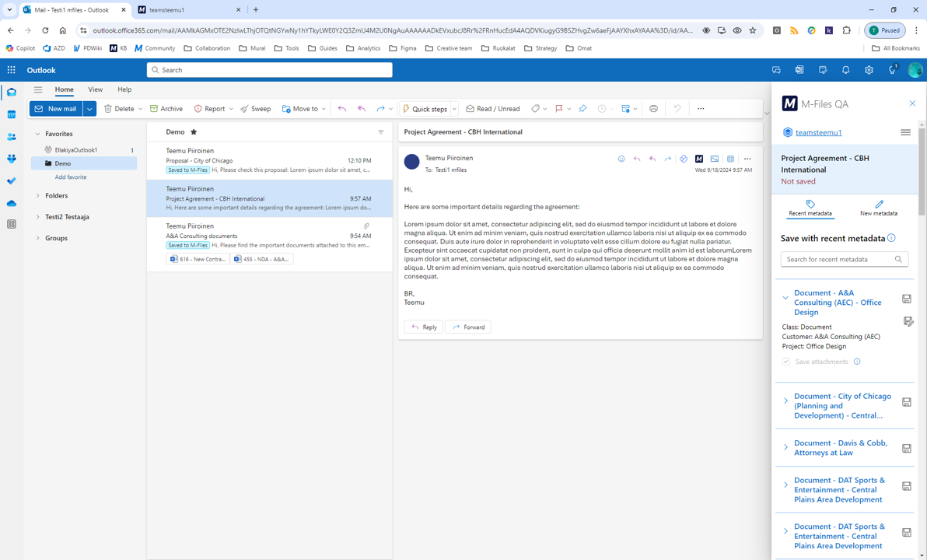Image resolution: width=927 pixels, height=560 pixels.
Task: Add an emoji reaction to the message
Action: (x=621, y=159)
